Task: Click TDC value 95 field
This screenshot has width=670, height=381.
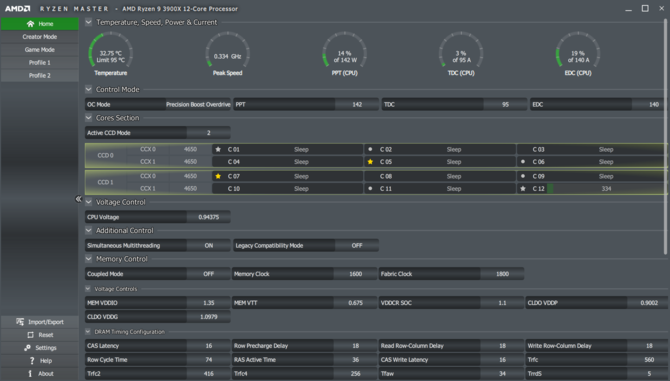Action: point(505,104)
